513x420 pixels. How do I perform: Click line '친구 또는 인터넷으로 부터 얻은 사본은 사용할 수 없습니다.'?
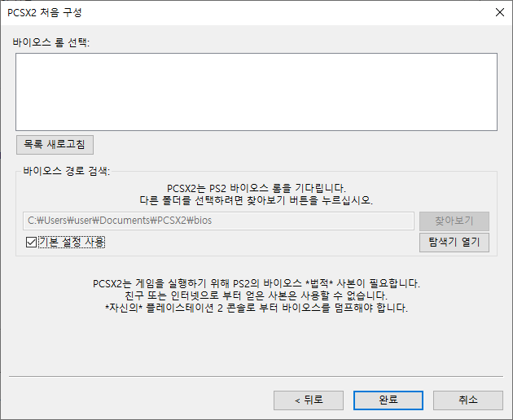pyautogui.click(x=256, y=295)
